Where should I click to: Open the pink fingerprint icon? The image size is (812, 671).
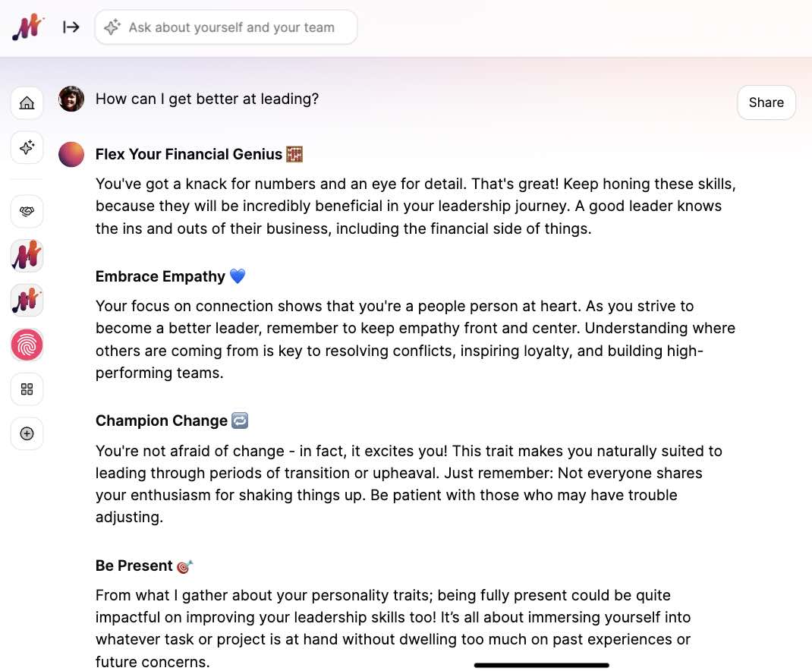click(x=27, y=345)
